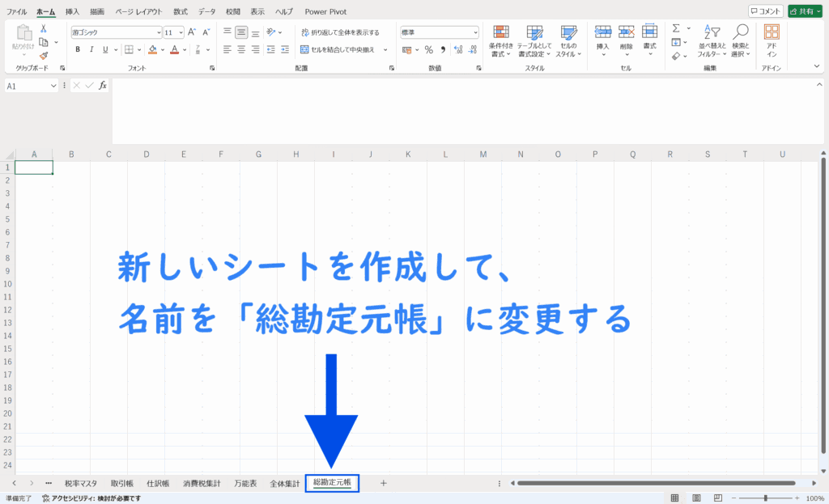Click the Borders grid icon
This screenshot has width=829, height=504.
coord(129,49)
